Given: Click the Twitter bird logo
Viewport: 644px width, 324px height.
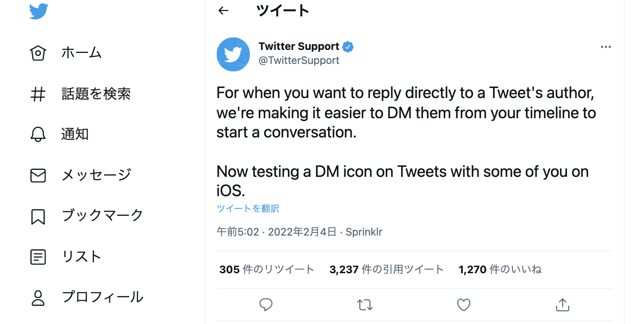Looking at the screenshot, I should coord(38,11).
